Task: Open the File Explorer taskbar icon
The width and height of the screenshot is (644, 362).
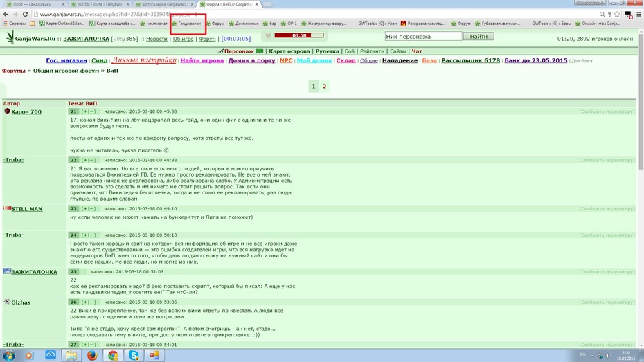Action: (x=71, y=356)
